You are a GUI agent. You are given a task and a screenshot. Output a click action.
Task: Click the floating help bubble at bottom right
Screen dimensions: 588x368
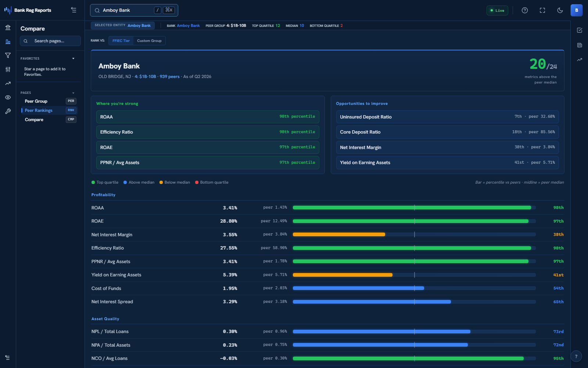pos(576,356)
